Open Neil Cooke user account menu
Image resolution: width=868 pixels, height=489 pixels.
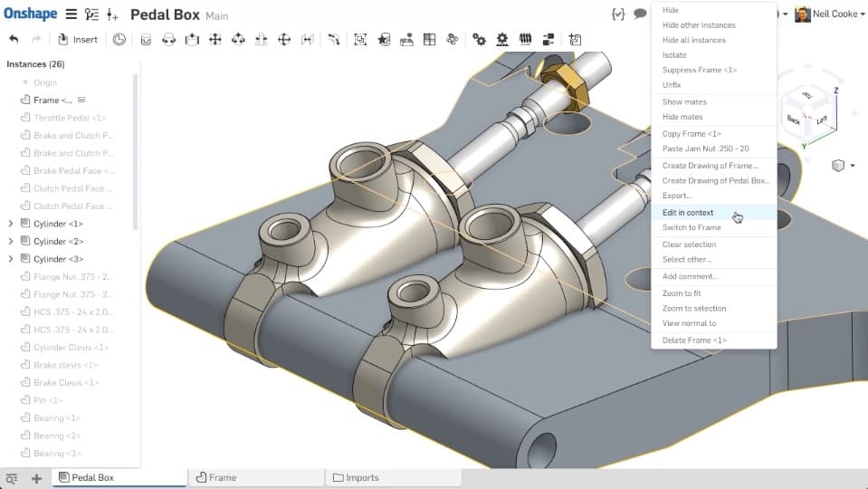(x=830, y=14)
